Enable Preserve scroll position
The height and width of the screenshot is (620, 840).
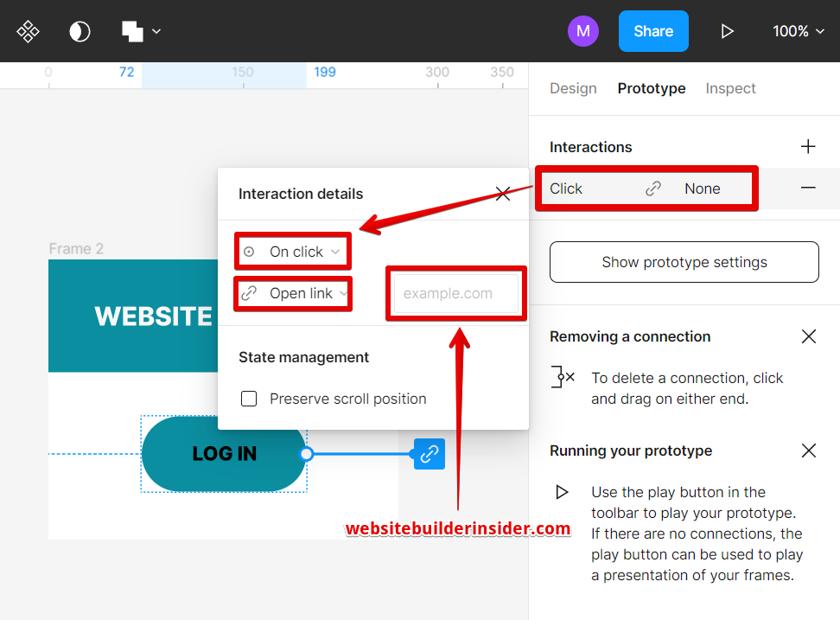249,399
